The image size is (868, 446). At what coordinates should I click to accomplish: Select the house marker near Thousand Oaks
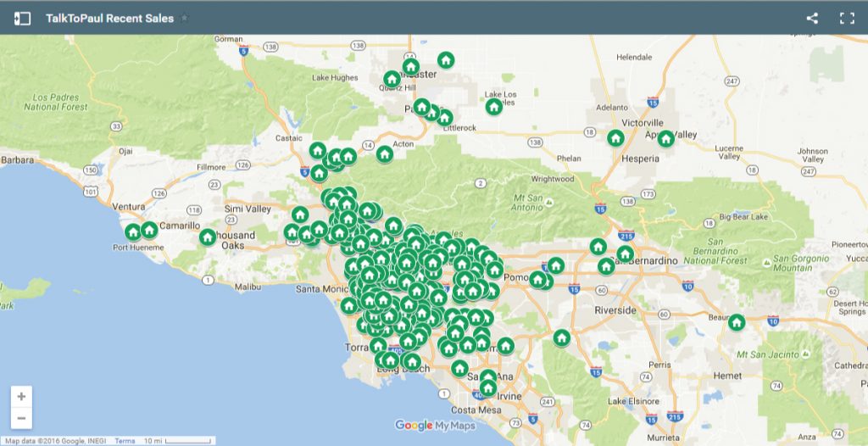(x=208, y=237)
